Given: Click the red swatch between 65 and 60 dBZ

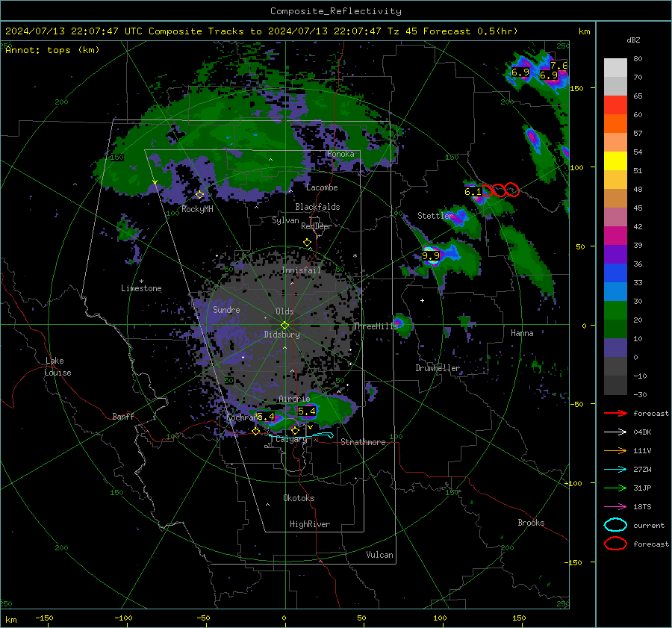Looking at the screenshot, I should pyautogui.click(x=615, y=105).
